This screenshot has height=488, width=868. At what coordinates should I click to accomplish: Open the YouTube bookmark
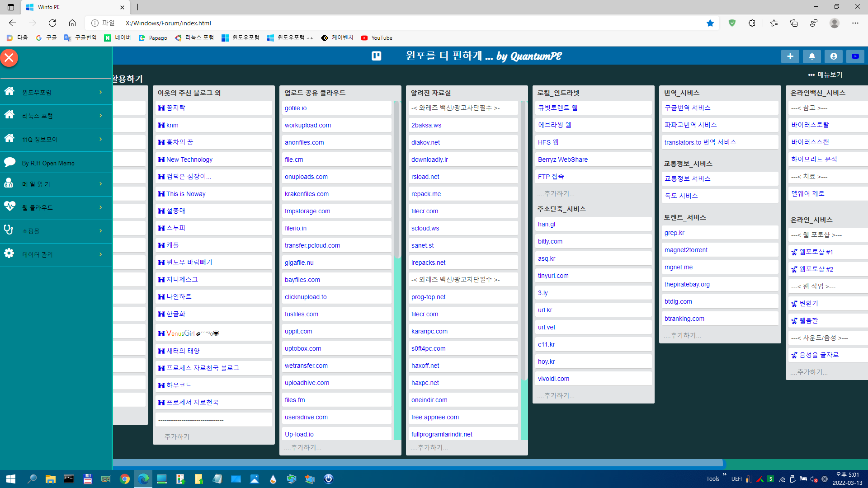pyautogui.click(x=377, y=38)
